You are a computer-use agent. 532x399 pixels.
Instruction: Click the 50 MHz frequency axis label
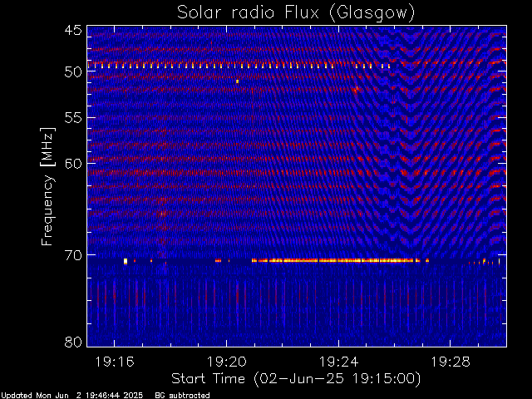[x=73, y=72]
